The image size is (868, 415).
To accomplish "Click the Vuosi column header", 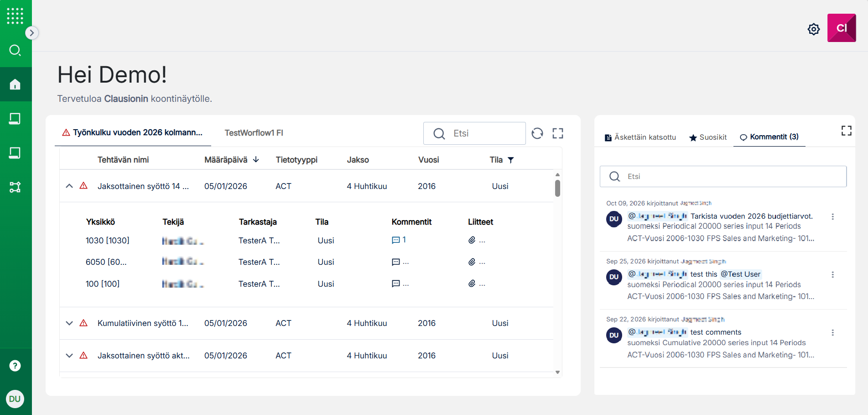I will (x=428, y=160).
